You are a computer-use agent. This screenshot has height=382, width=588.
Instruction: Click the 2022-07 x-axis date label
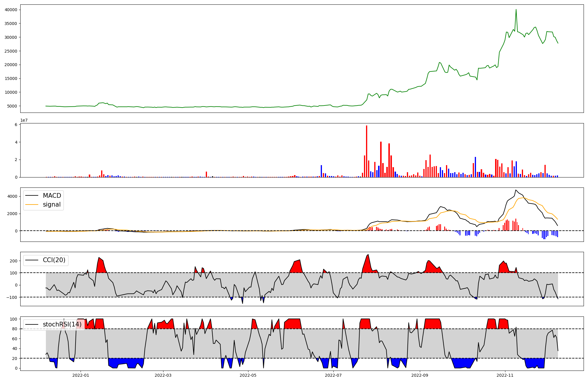333,375
